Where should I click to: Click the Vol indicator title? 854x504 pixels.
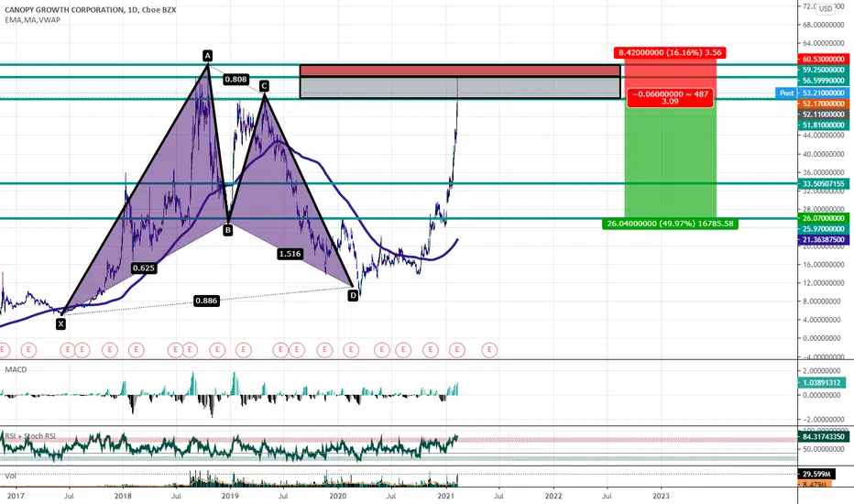(10, 476)
